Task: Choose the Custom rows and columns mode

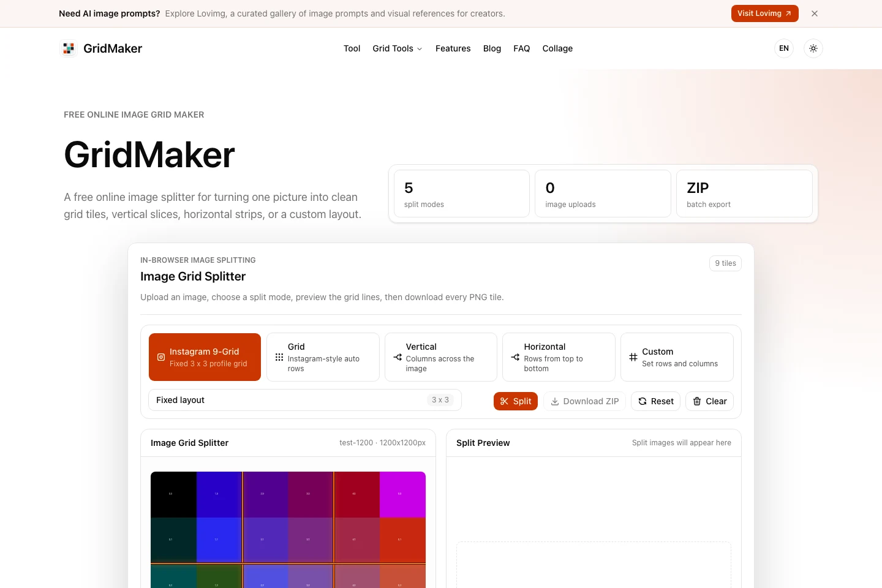Action: [x=677, y=357]
